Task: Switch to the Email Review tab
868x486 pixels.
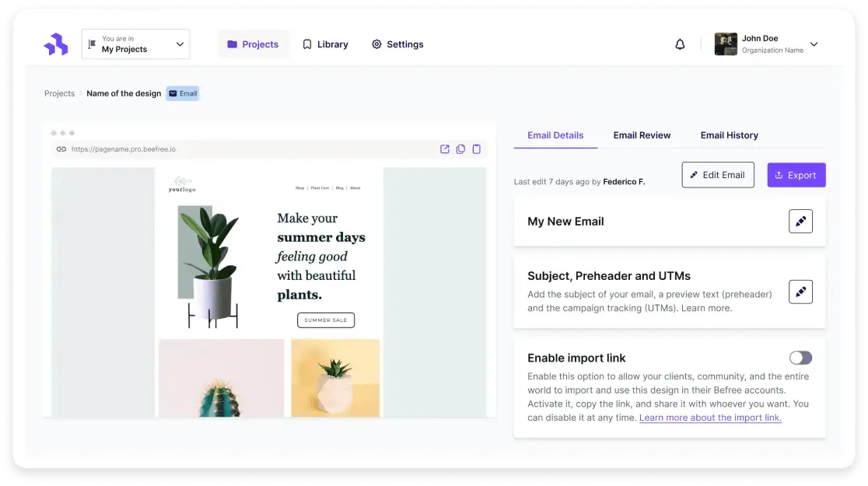Action: point(642,135)
